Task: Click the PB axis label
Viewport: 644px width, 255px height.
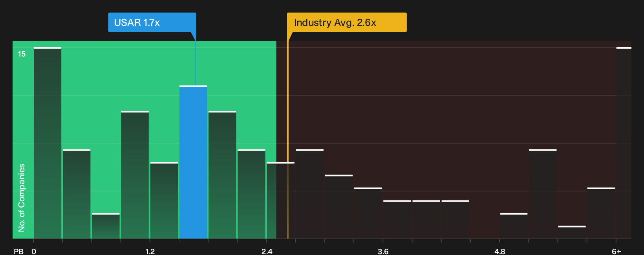Action: 18,251
